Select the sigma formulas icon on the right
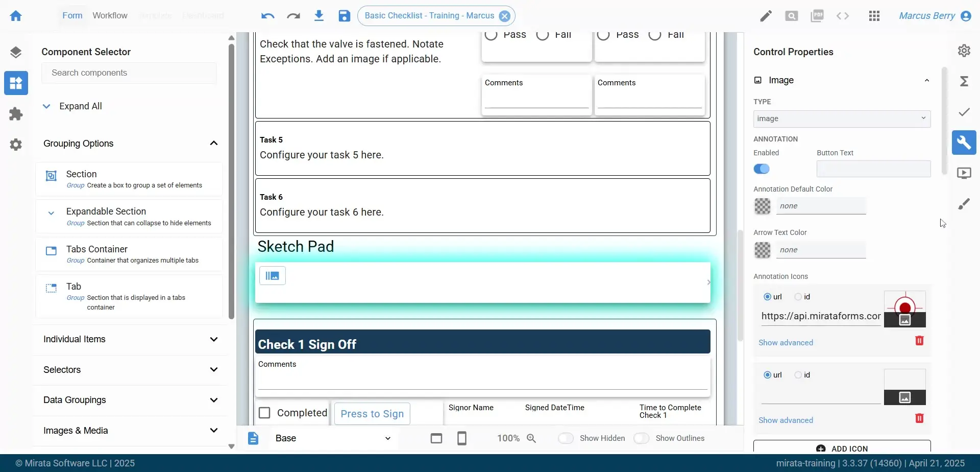Image resolution: width=980 pixels, height=472 pixels. 965,81
